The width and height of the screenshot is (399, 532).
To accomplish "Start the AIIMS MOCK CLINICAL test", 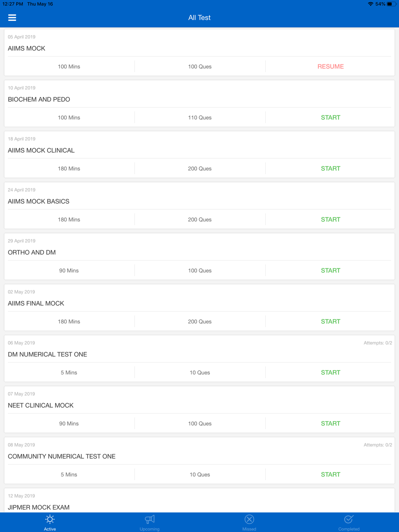I will point(330,169).
